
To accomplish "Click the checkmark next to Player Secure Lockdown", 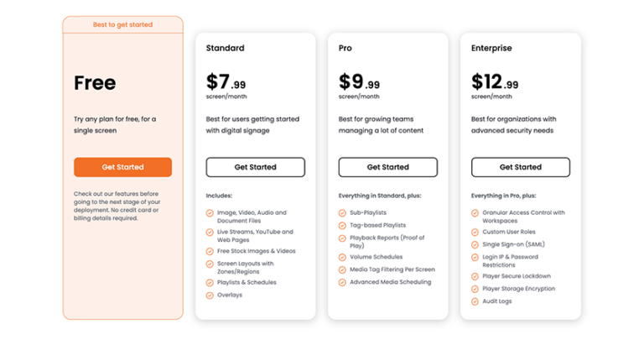I will click(475, 275).
